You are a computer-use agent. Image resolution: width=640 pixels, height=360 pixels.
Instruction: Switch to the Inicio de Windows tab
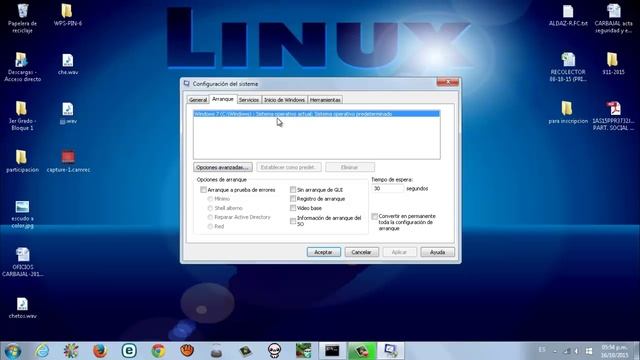(284, 100)
